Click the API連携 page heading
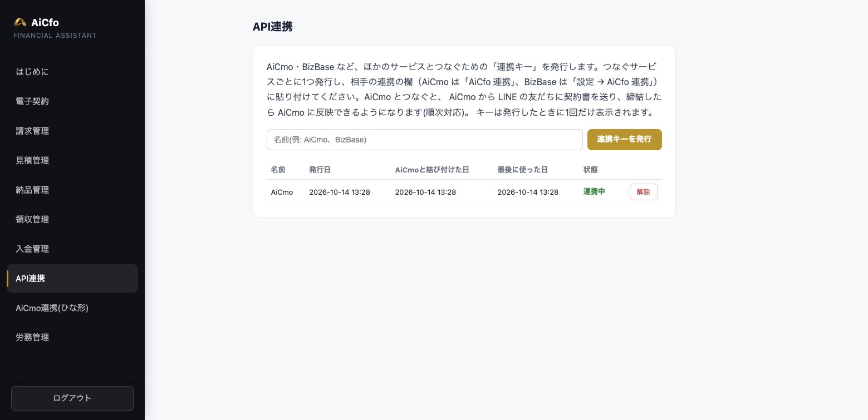This screenshot has height=420, width=868. click(273, 27)
